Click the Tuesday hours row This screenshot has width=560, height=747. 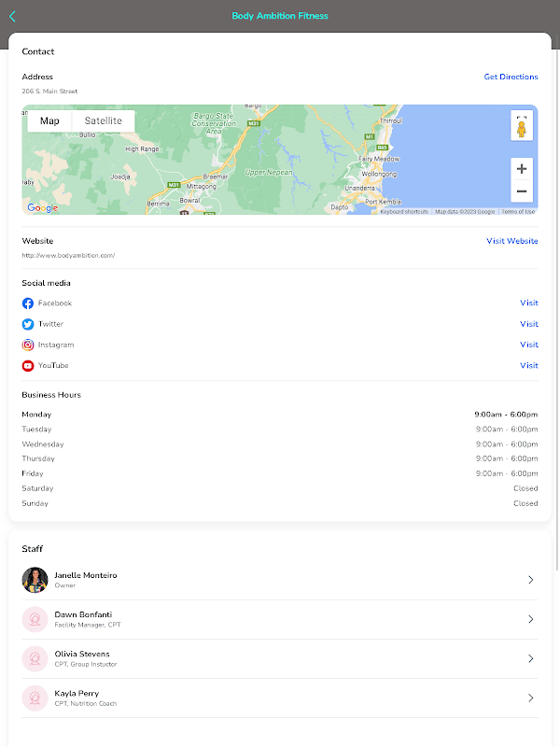pyautogui.click(x=280, y=430)
